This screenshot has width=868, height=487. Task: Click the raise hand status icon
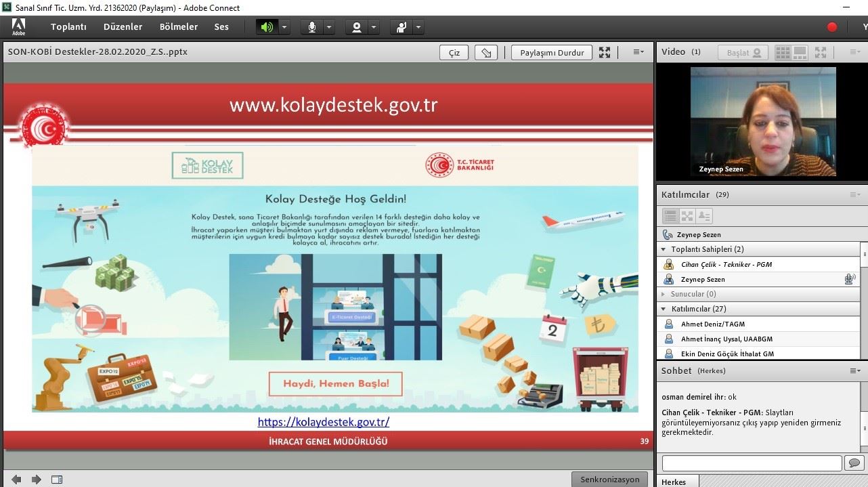(x=402, y=27)
